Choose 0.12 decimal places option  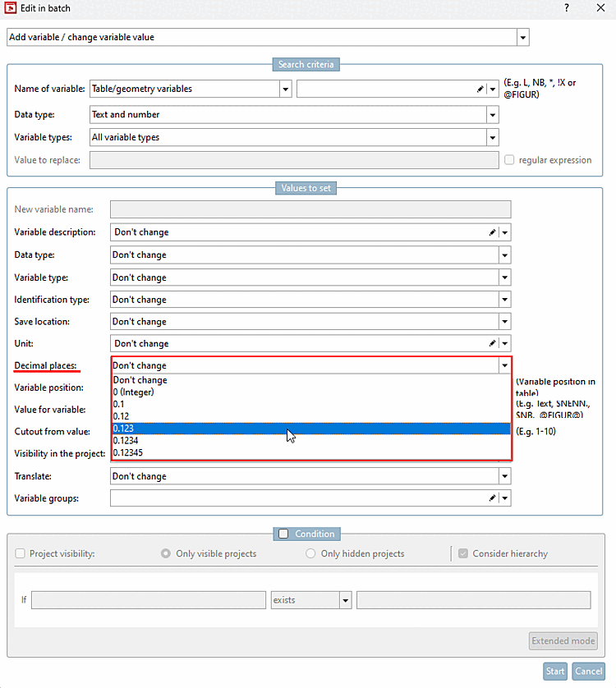[x=311, y=416]
